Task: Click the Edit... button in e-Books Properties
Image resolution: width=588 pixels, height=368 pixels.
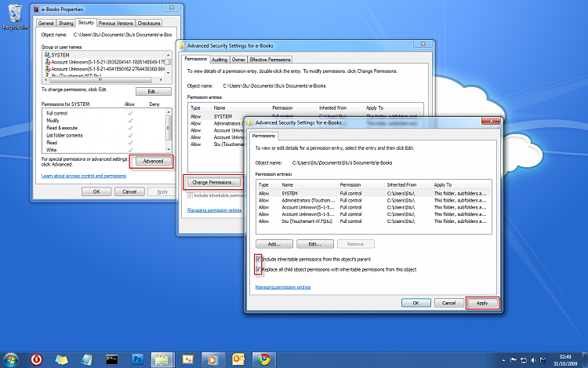Action: (153, 92)
